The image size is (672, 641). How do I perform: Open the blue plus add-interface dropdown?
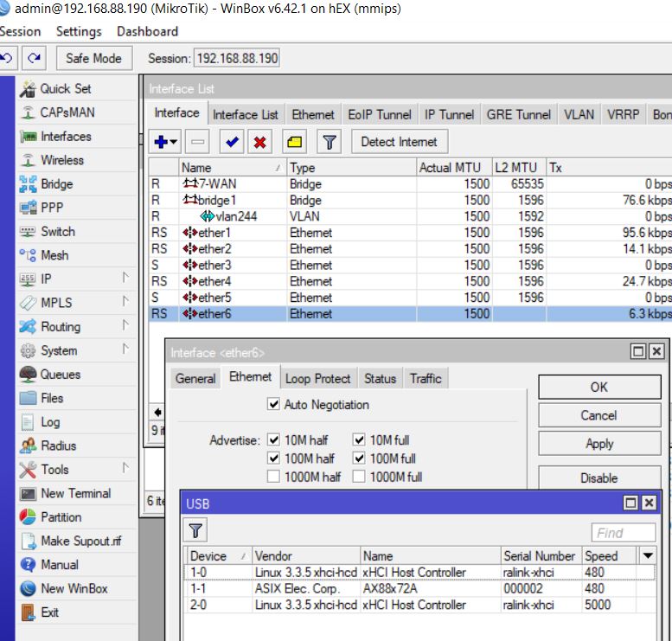coord(165,142)
